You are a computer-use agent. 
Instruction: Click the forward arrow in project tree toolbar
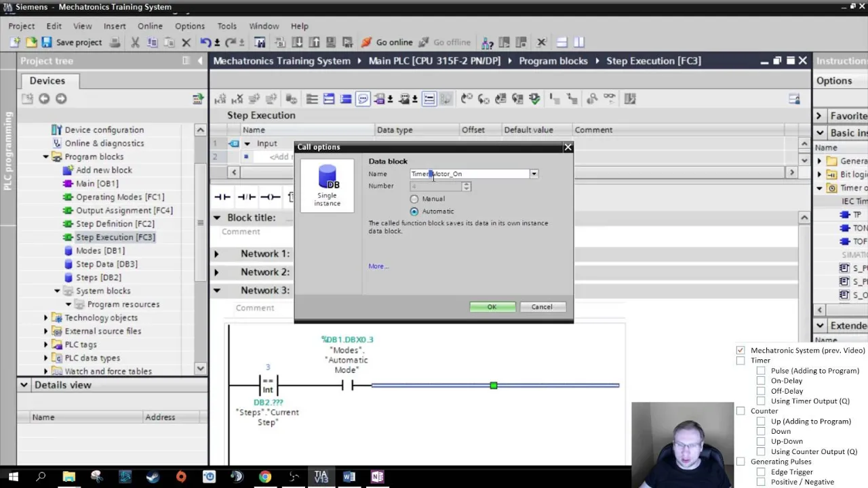point(61,98)
